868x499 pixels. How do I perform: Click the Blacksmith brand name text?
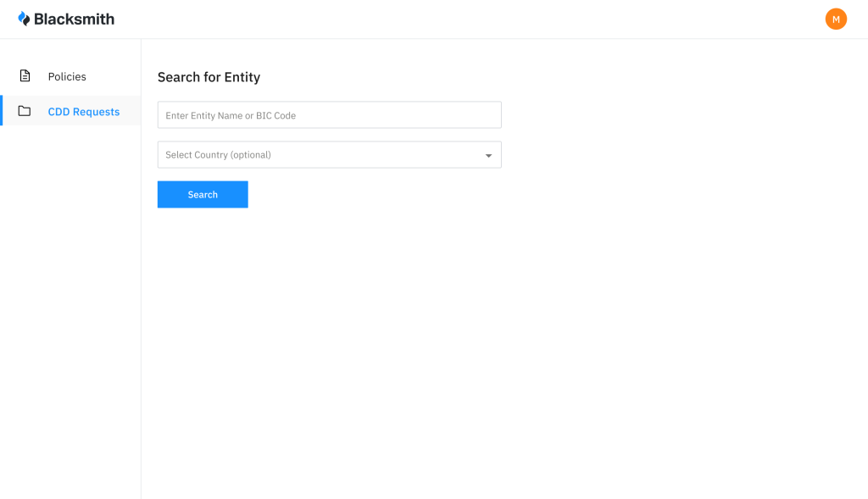pos(73,18)
